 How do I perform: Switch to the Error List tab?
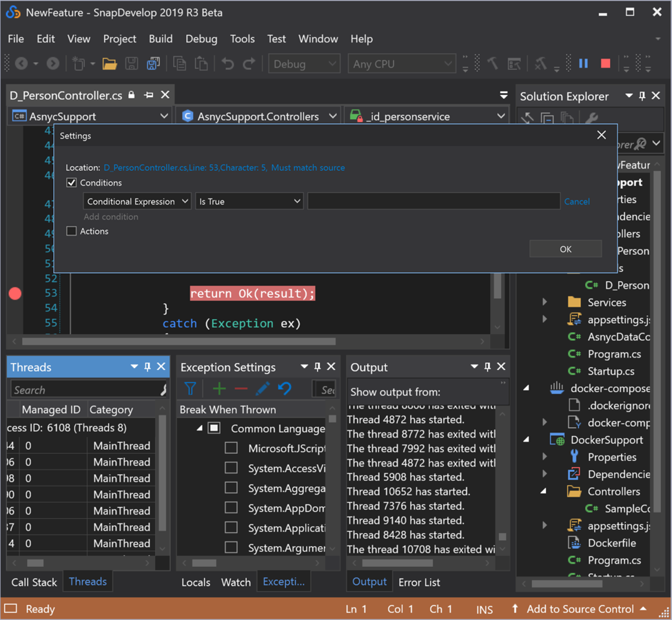(x=419, y=582)
